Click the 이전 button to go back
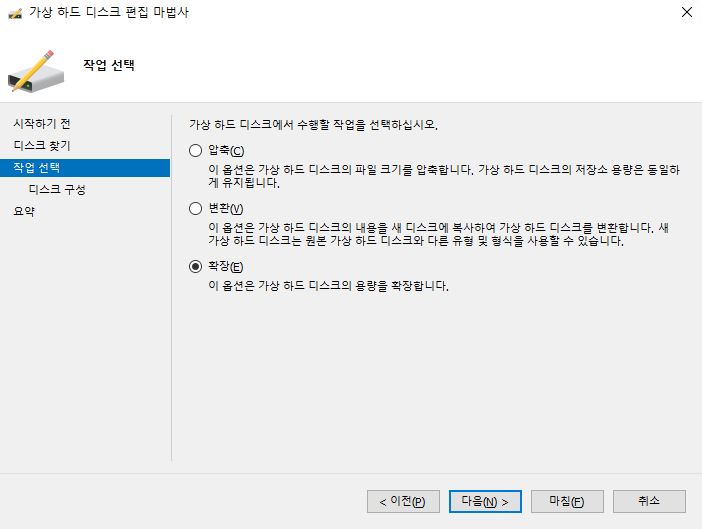 pyautogui.click(x=402, y=501)
